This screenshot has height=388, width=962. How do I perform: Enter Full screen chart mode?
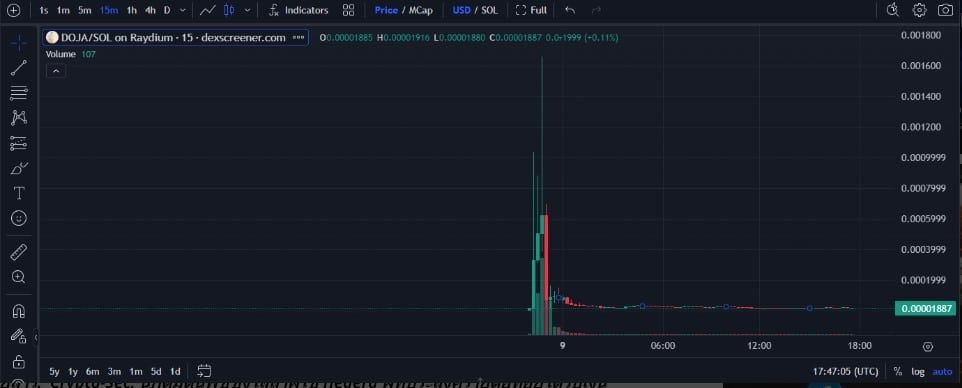[x=531, y=10]
